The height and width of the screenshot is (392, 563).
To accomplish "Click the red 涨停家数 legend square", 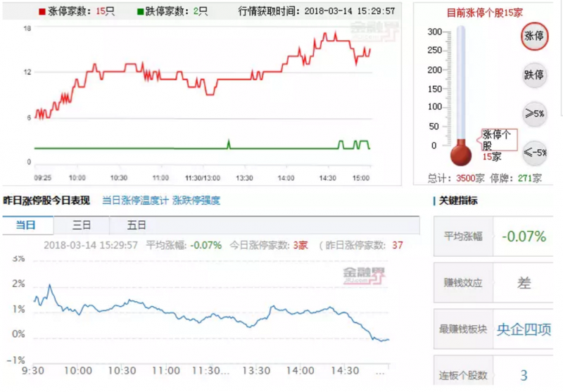I will pyautogui.click(x=42, y=12).
